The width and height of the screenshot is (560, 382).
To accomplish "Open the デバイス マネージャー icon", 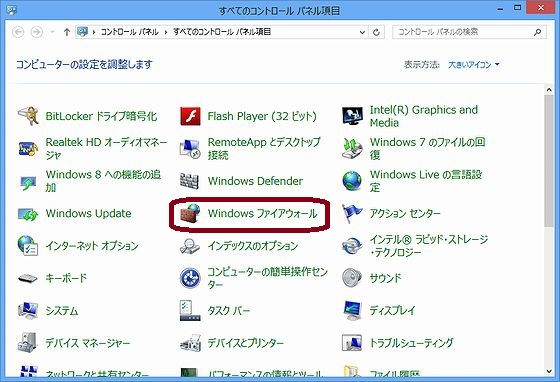I will pos(27,343).
